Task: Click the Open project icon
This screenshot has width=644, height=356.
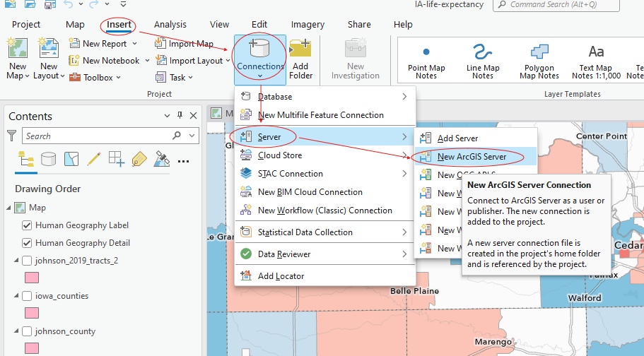Action: point(30,4)
